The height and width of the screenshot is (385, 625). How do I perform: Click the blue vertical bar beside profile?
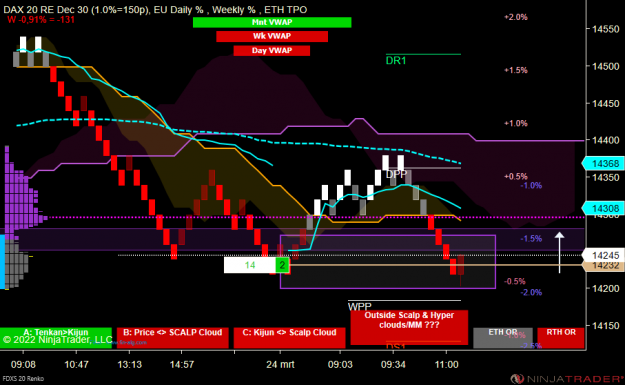pos(2,261)
